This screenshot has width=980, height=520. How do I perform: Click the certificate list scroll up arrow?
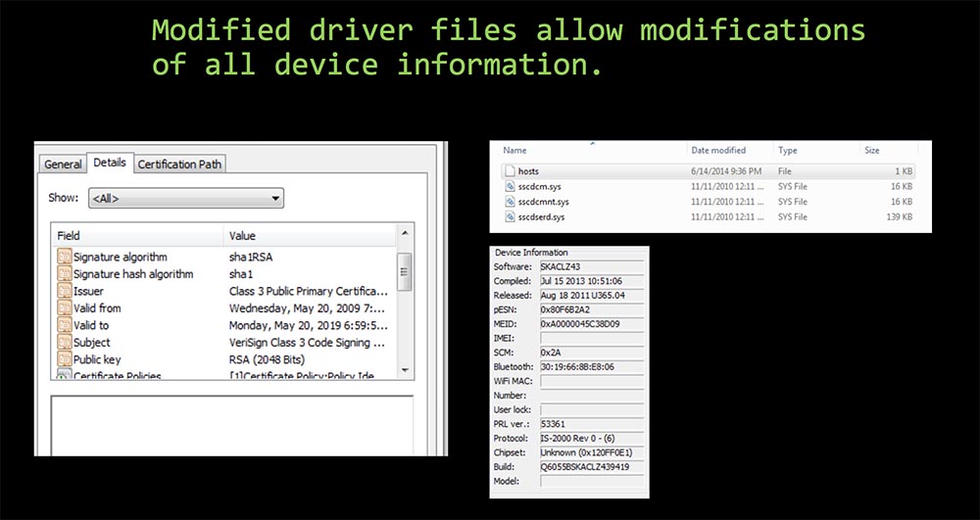(x=405, y=233)
